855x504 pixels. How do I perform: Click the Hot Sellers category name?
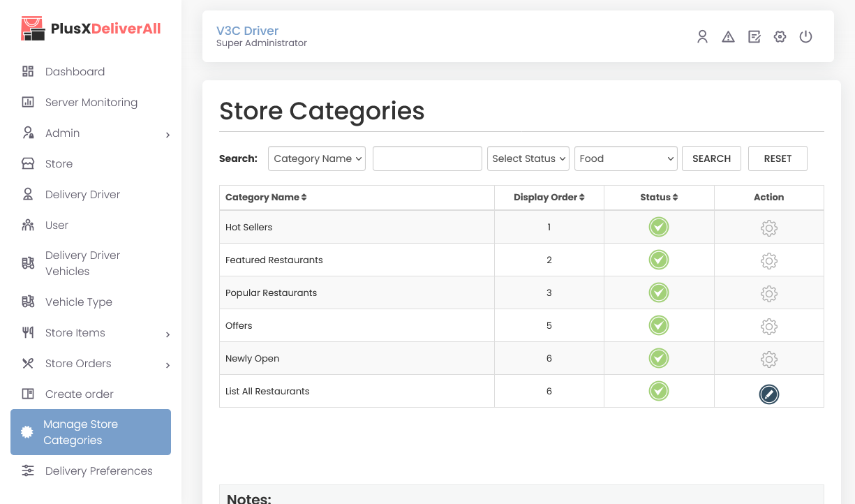click(248, 227)
